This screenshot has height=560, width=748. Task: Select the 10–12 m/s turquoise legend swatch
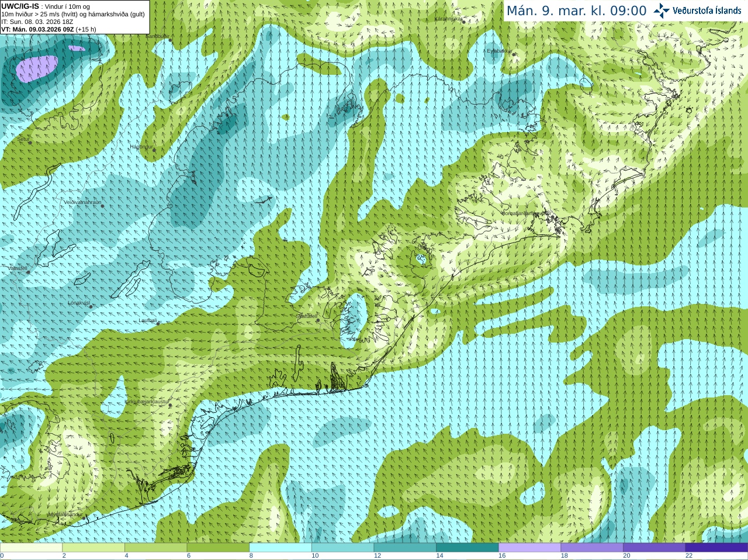[342, 548]
